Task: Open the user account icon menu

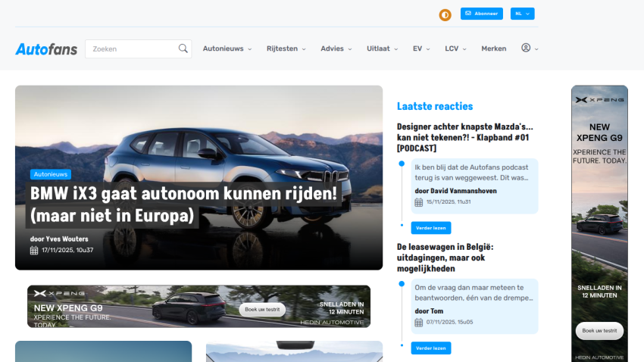Action: (530, 48)
